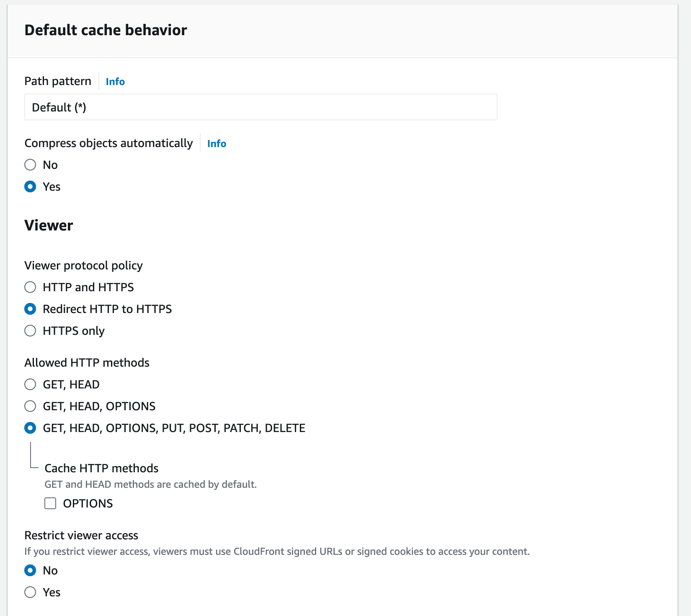Click the Allowed HTTP methods label
Viewport: 691px width, 616px height.
tap(87, 362)
